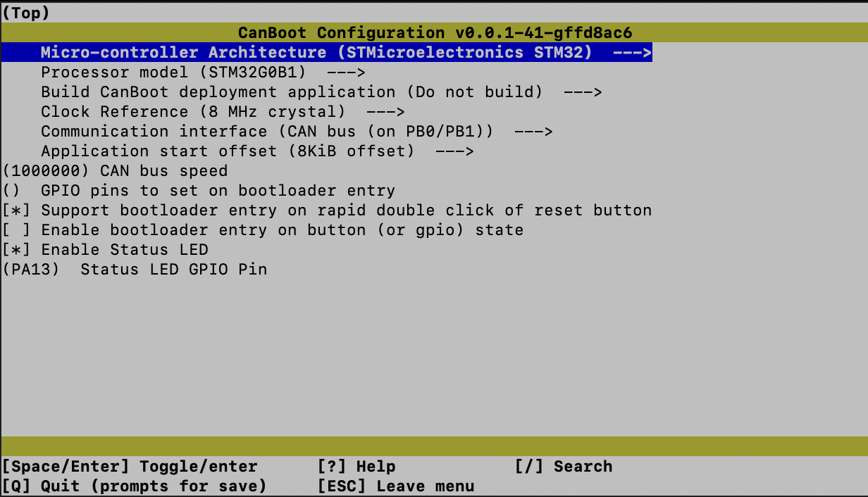Click Quit (prompts for save) hint

[x=134, y=486]
